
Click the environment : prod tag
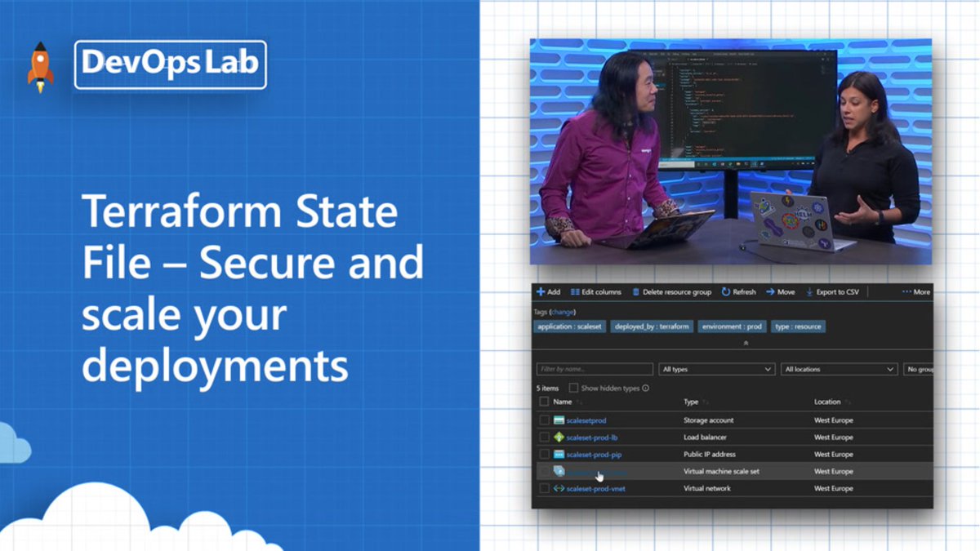[x=732, y=327]
